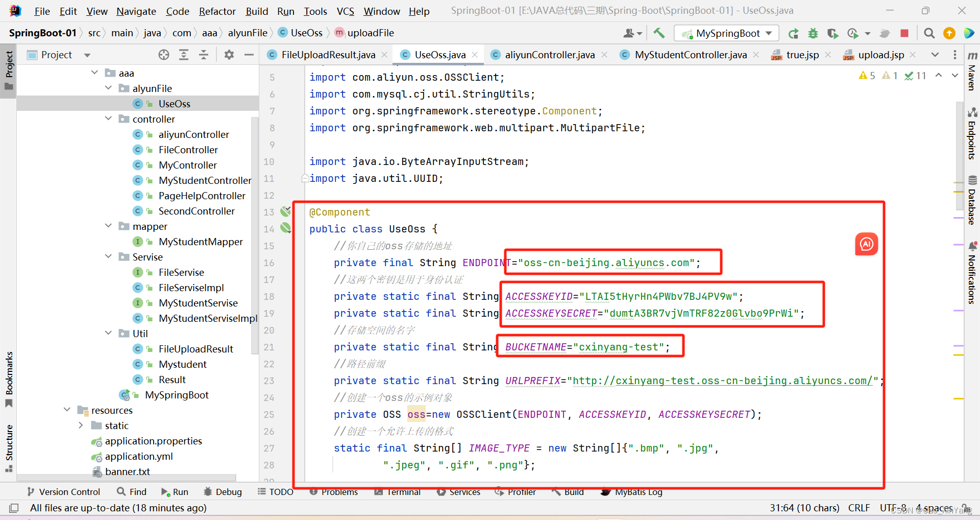
Task: Open the VCS menu
Action: click(x=346, y=11)
